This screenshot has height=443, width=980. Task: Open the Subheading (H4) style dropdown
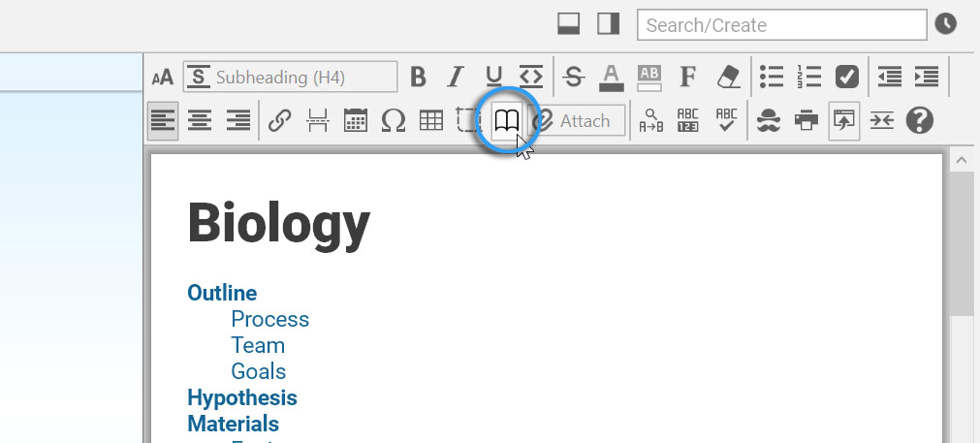coord(291,77)
